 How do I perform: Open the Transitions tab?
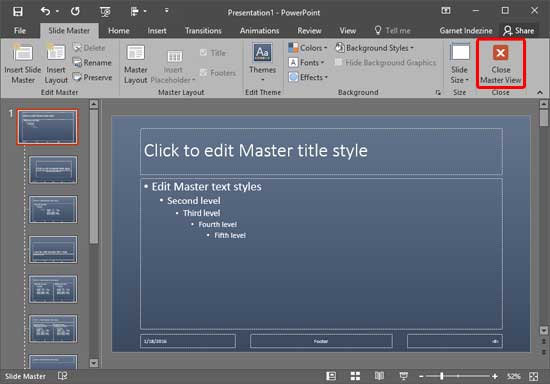[203, 31]
